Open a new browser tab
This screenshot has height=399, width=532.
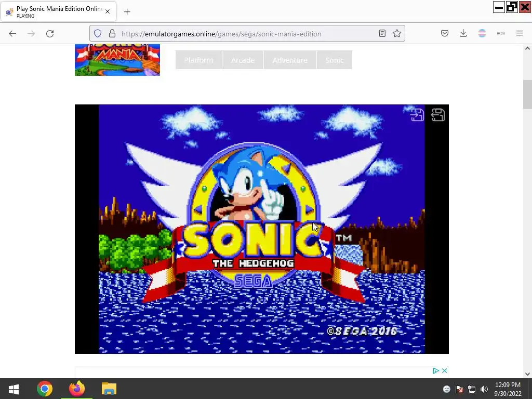127,12
